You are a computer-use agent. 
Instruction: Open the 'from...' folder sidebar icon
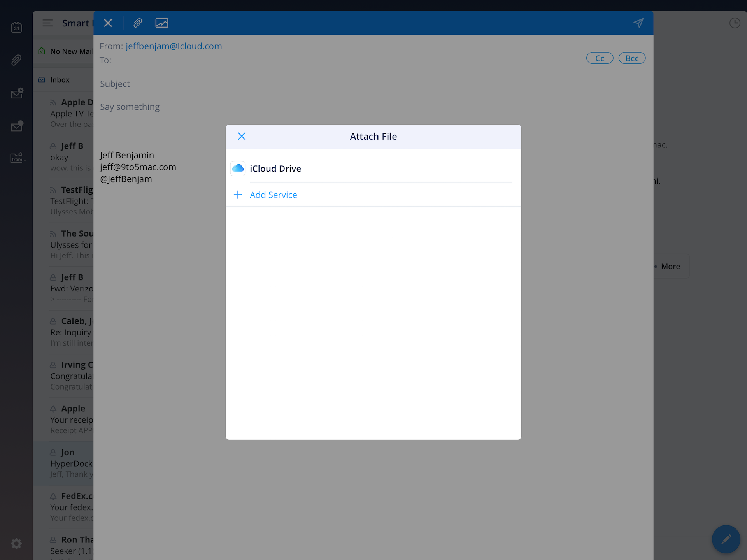click(17, 157)
